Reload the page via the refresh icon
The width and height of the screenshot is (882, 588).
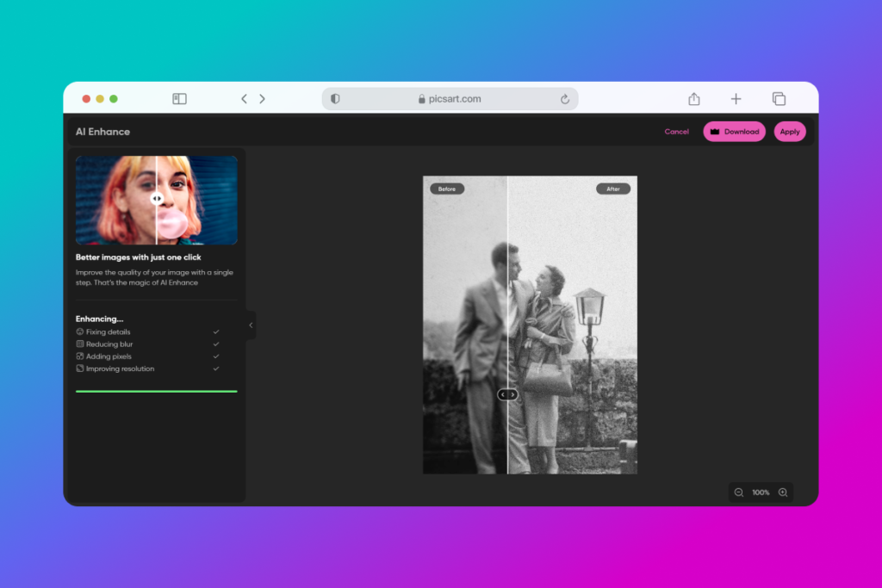(x=565, y=99)
